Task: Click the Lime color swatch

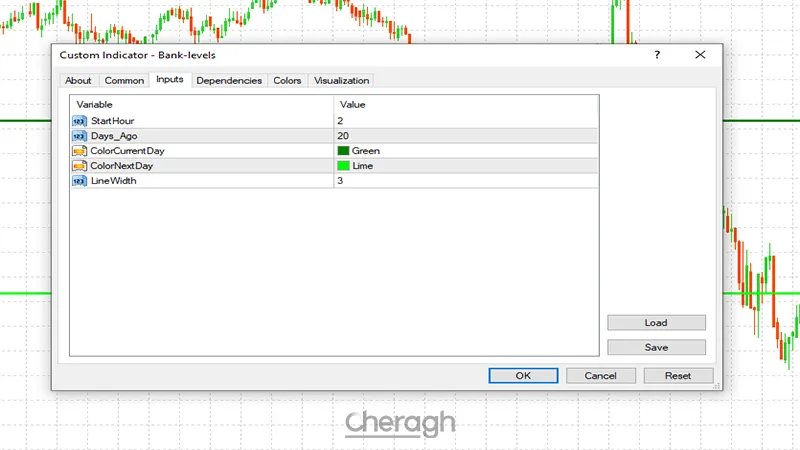Action: point(343,166)
